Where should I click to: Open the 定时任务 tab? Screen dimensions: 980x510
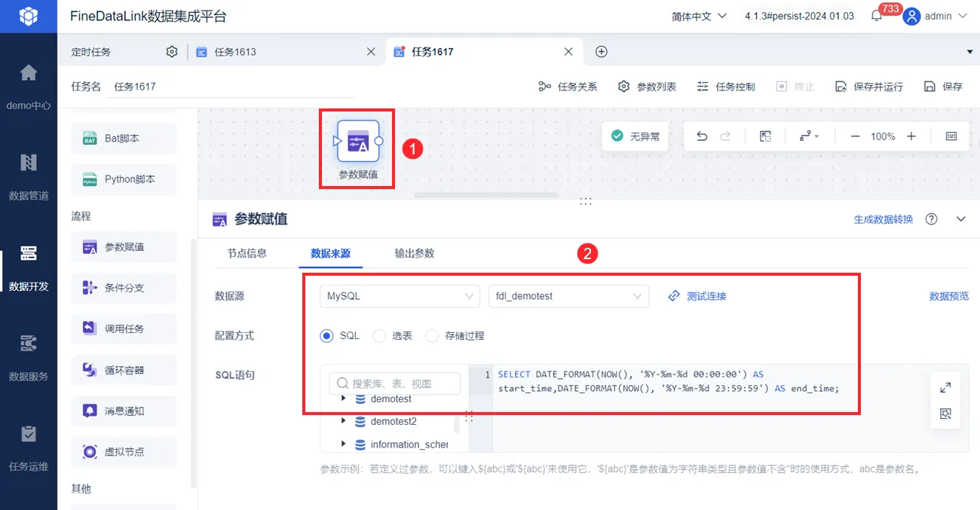(91, 52)
